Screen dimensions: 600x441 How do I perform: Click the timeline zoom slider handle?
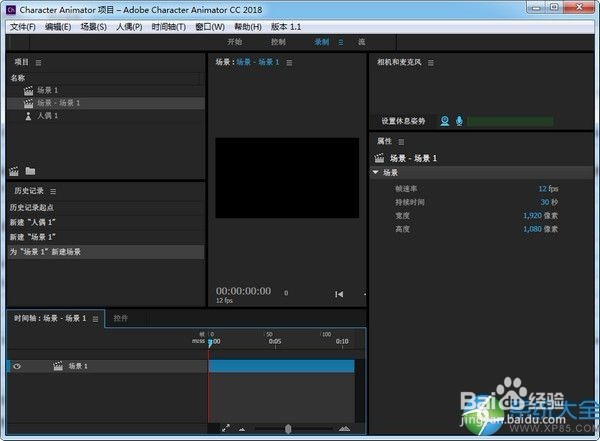(288, 429)
